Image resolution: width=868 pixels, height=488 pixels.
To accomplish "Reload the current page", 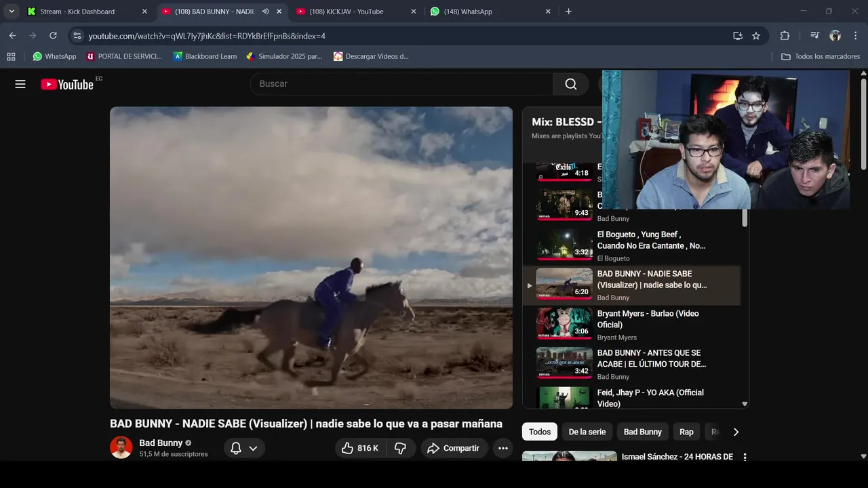I will click(x=53, y=35).
